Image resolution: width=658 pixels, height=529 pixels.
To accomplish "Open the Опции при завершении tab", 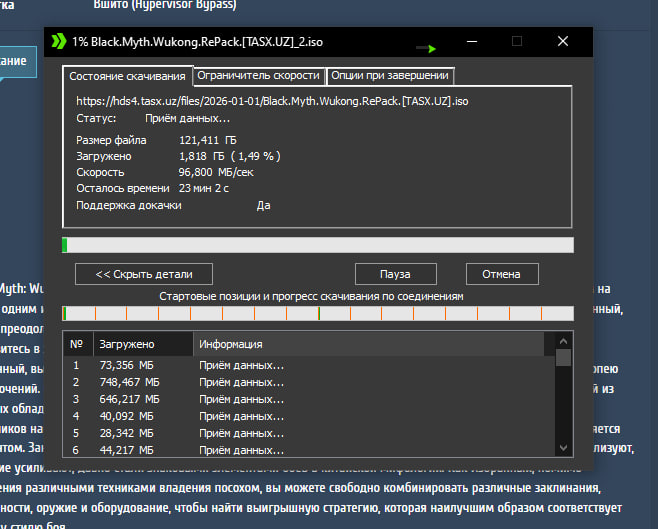I will (x=390, y=75).
